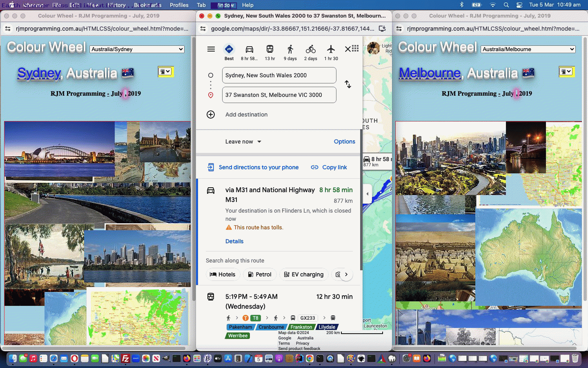This screenshot has height=368, width=588.
Task: Click the Copy link text
Action: pyautogui.click(x=334, y=167)
